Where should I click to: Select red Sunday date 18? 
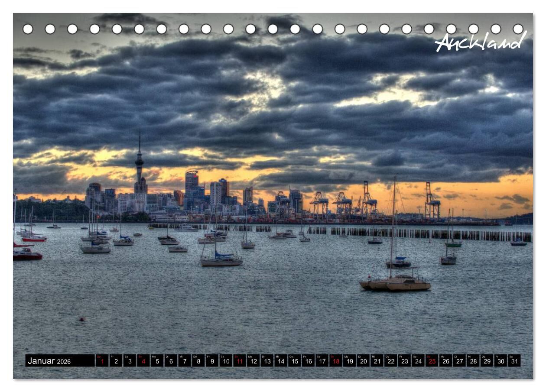click(335, 361)
